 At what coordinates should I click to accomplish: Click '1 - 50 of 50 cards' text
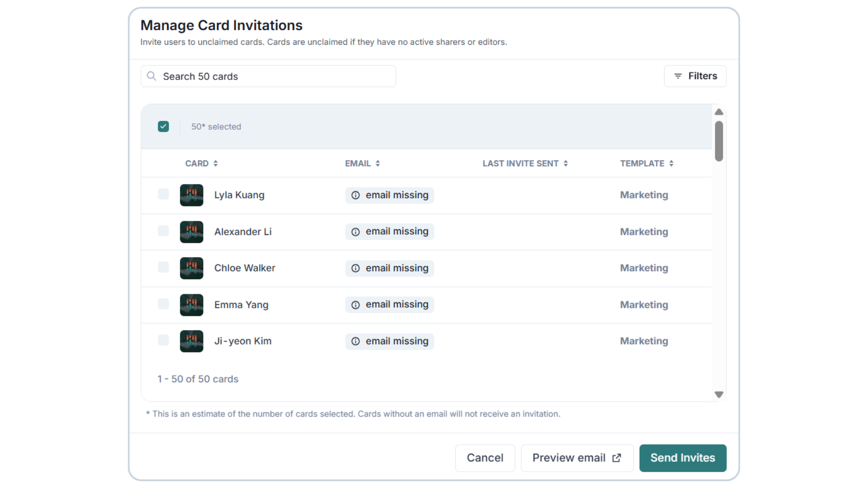tap(198, 379)
